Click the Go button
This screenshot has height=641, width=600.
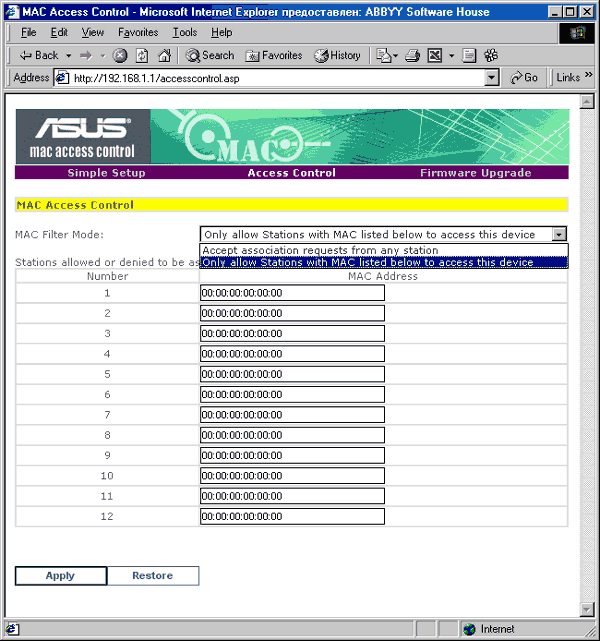(x=524, y=77)
